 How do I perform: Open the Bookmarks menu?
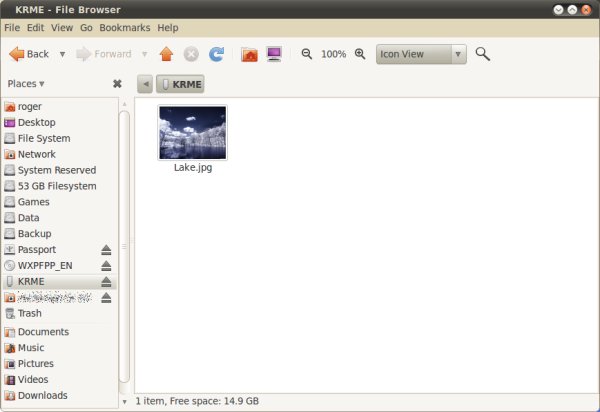[125, 28]
